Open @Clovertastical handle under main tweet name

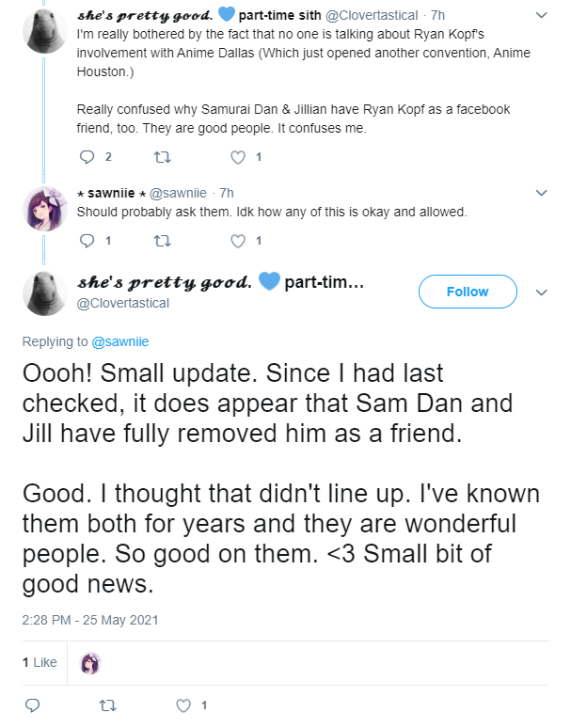click(x=123, y=303)
